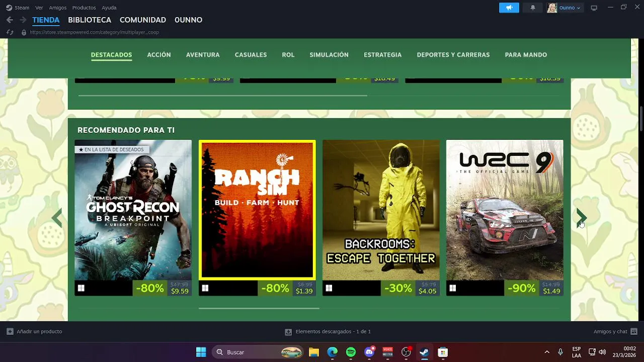This screenshot has height=362, width=644.
Task: Click the store URL address text
Action: pyautogui.click(x=94, y=32)
